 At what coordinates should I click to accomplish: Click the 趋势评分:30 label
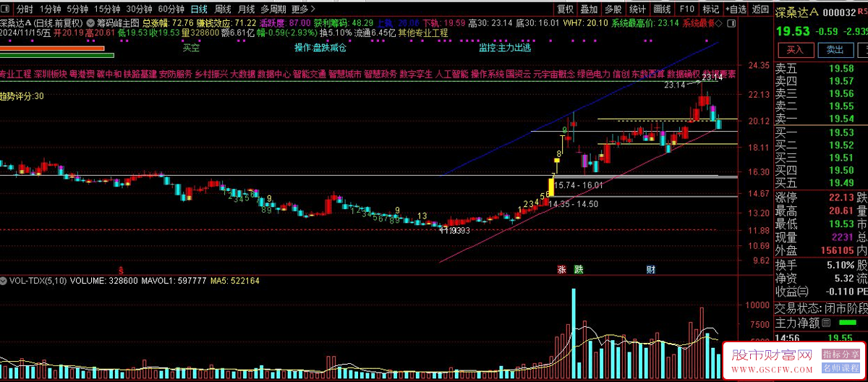22,95
